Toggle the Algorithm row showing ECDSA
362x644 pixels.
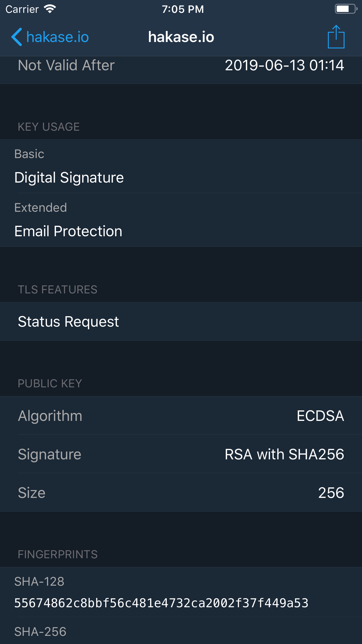coord(181,416)
